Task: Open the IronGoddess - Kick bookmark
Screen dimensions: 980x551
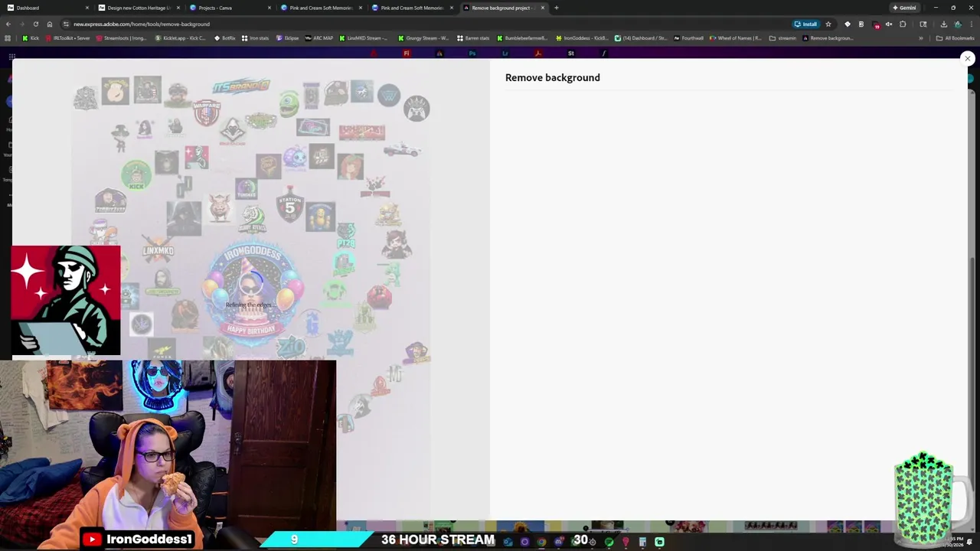Action: tap(581, 38)
